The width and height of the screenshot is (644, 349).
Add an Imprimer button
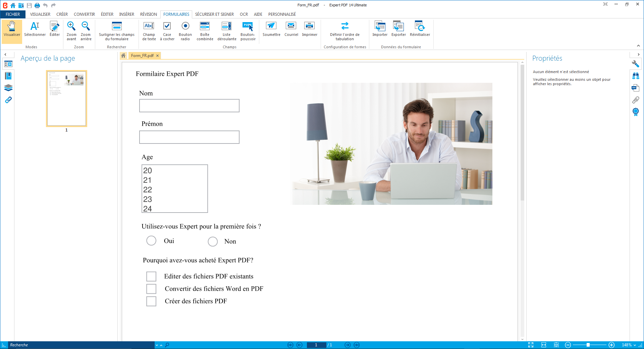pos(310,29)
